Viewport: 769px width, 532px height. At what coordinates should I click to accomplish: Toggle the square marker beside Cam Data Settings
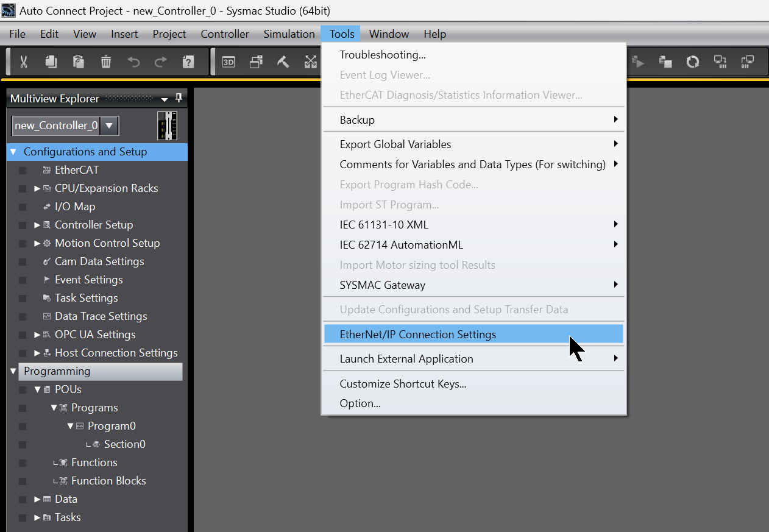tap(23, 262)
